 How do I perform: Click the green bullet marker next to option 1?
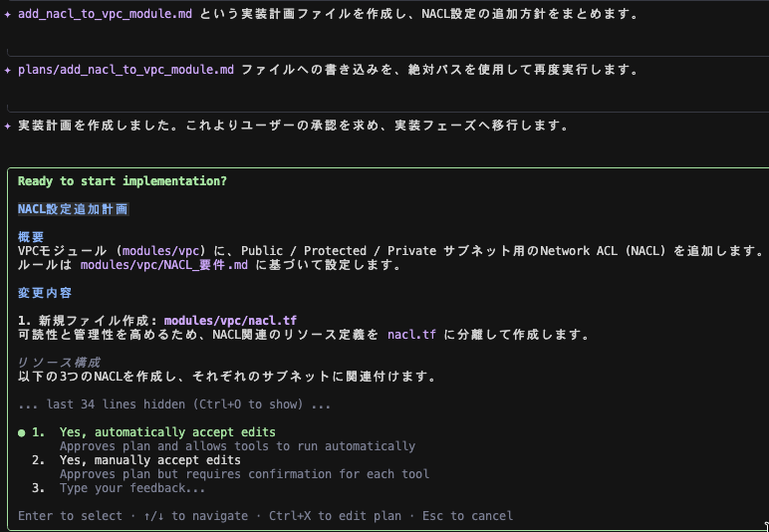click(22, 432)
